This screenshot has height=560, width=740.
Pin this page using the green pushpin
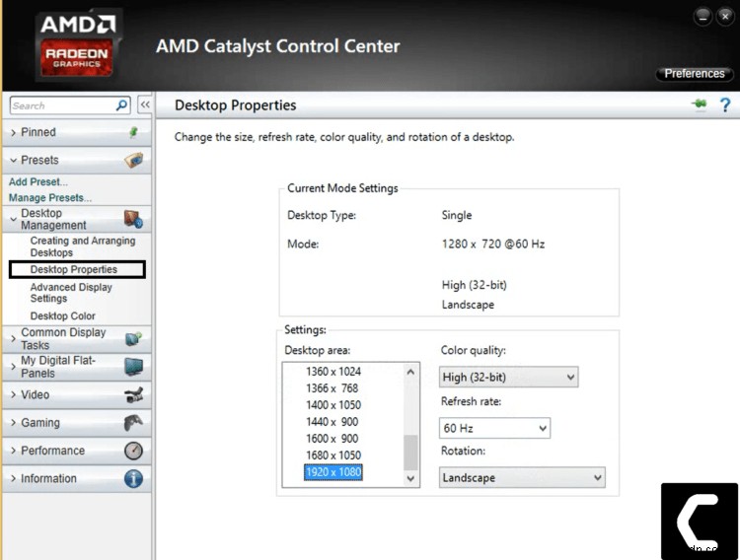tap(700, 104)
